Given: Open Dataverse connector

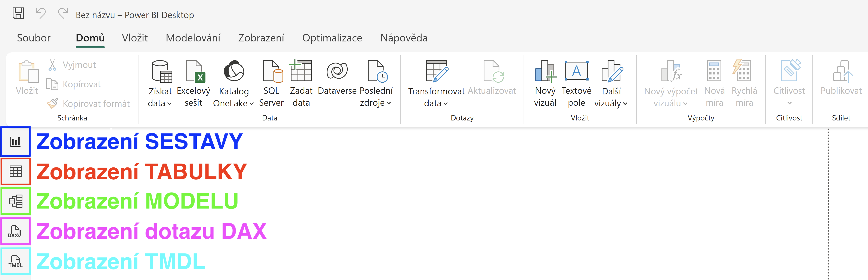Looking at the screenshot, I should [x=337, y=77].
